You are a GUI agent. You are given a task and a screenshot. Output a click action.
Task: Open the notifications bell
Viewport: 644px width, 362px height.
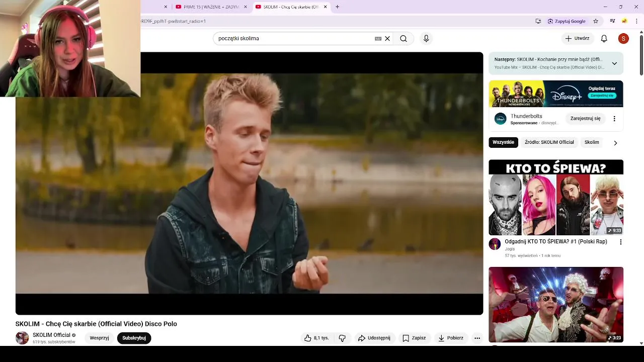[x=604, y=39]
